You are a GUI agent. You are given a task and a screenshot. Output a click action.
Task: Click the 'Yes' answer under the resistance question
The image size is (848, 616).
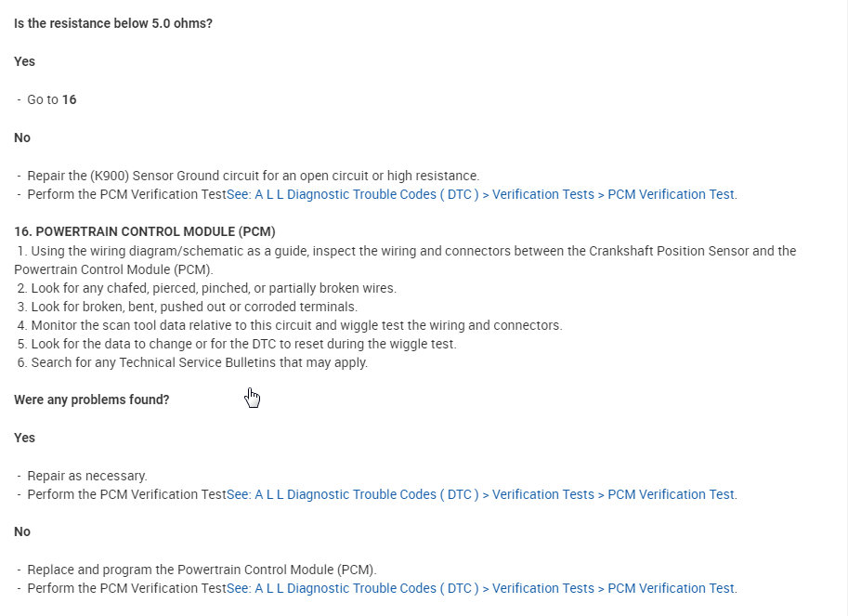tap(24, 61)
